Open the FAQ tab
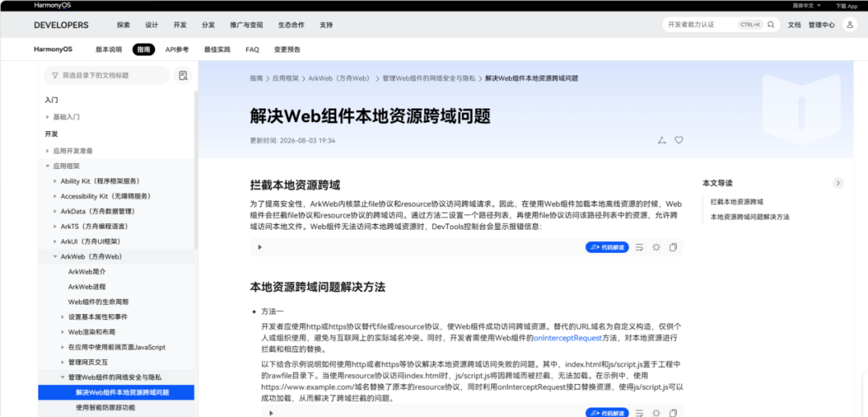Image resolution: width=868 pixels, height=417 pixels. (252, 49)
